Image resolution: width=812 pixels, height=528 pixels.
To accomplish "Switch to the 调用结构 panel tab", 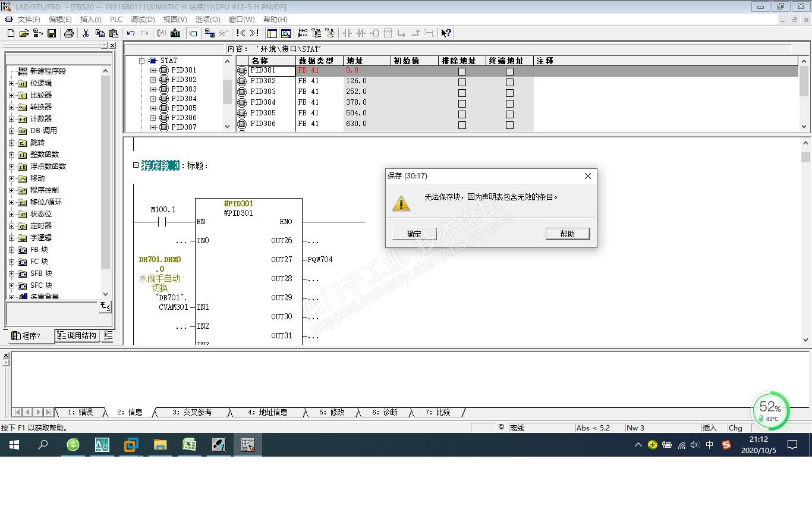I will [78, 336].
